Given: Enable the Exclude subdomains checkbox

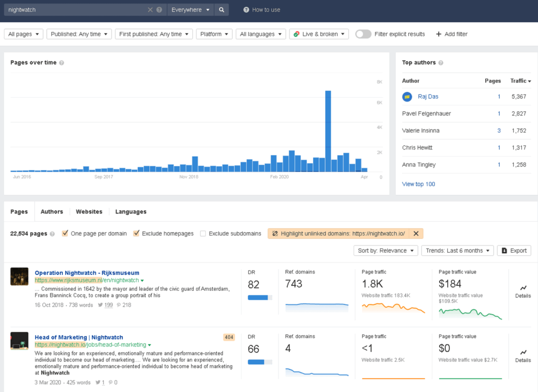Looking at the screenshot, I should coord(203,233).
